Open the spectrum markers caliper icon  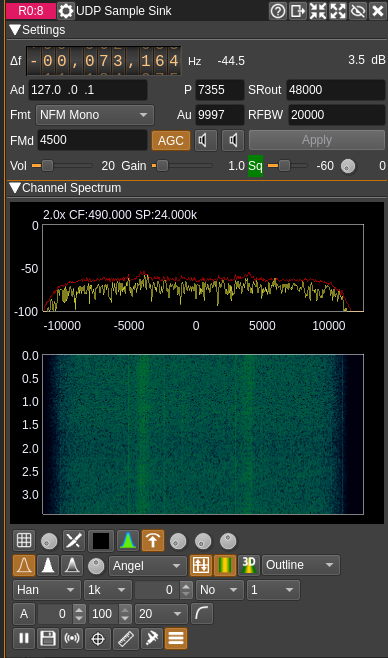point(151,639)
